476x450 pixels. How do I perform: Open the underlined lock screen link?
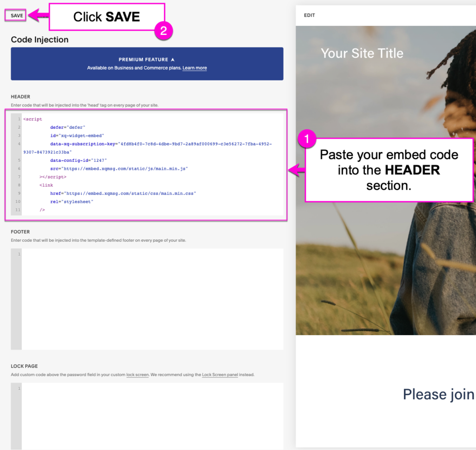click(x=137, y=375)
